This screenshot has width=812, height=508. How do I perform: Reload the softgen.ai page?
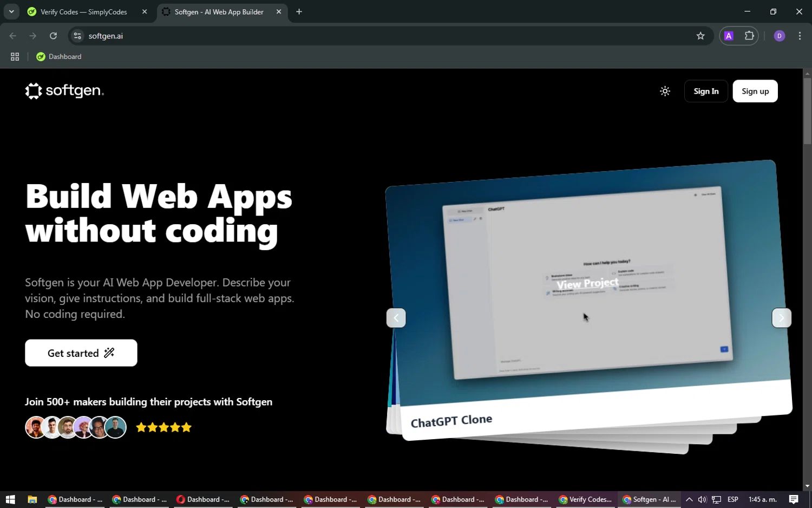point(53,36)
